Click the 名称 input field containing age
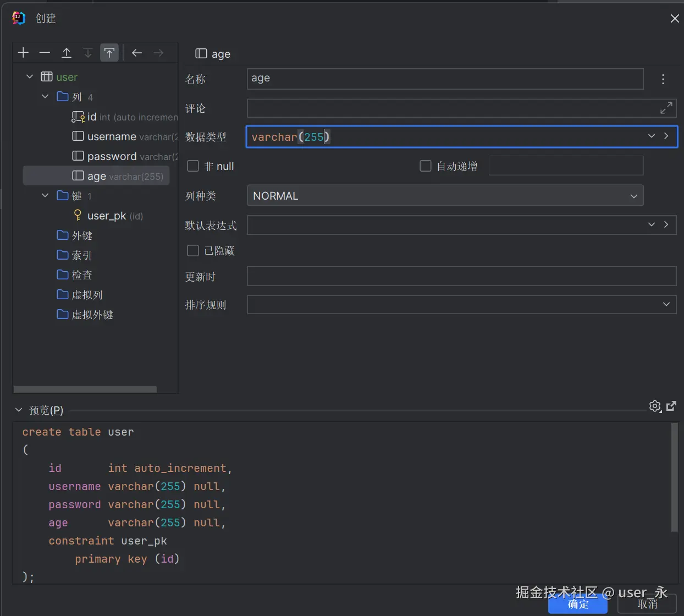Screen dimensions: 684x616 point(445,79)
